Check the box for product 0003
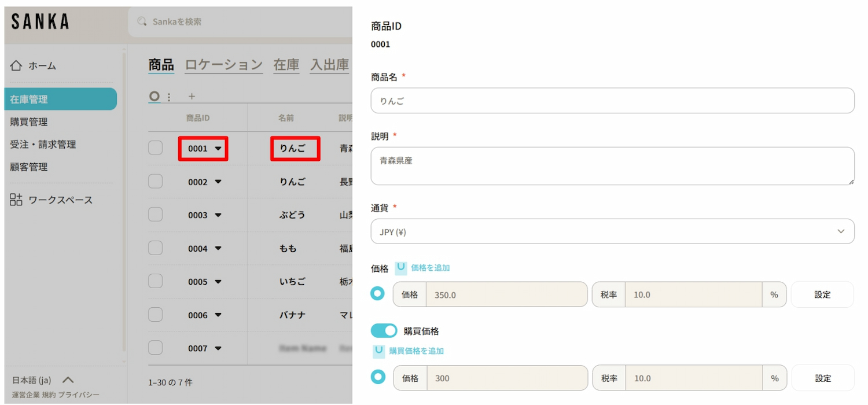The image size is (868, 405). tap(156, 215)
